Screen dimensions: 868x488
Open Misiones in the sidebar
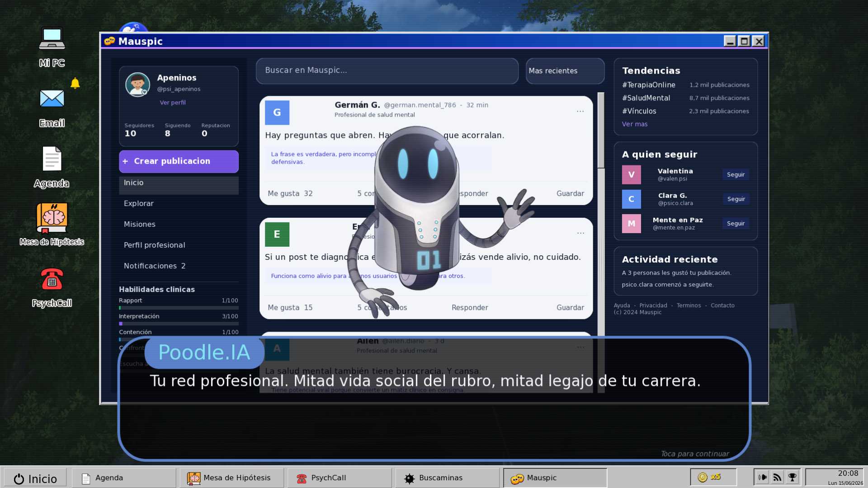pos(179,225)
